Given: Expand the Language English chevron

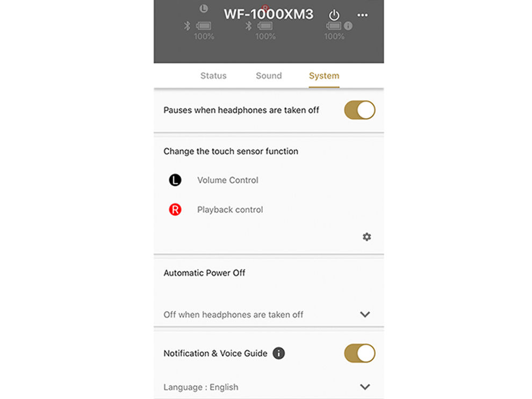Looking at the screenshot, I should tap(365, 387).
